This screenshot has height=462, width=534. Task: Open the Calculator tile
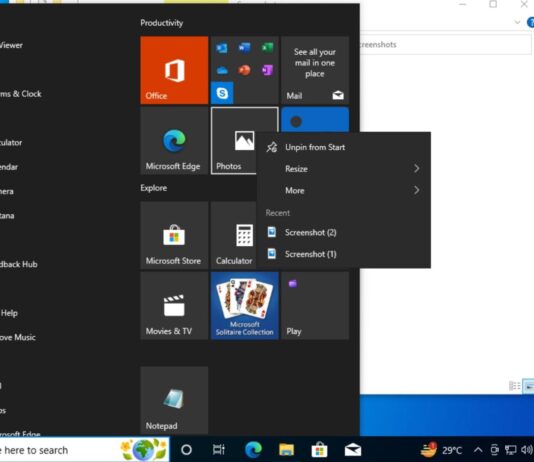click(234, 235)
